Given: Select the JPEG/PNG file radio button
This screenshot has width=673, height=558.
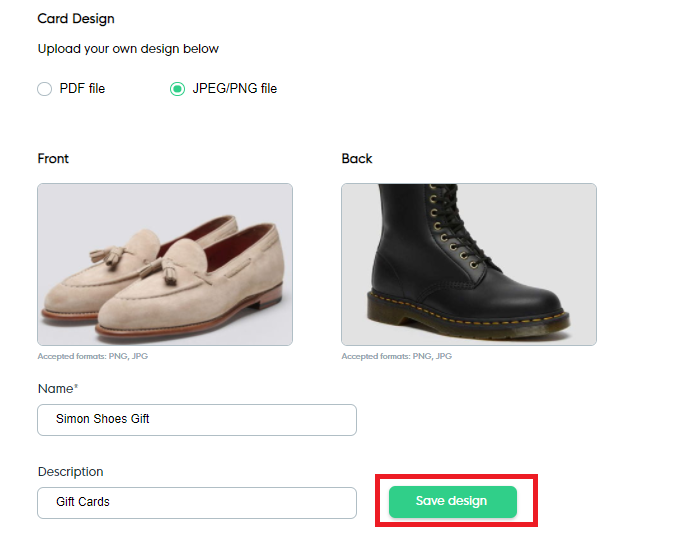Looking at the screenshot, I should point(177,89).
